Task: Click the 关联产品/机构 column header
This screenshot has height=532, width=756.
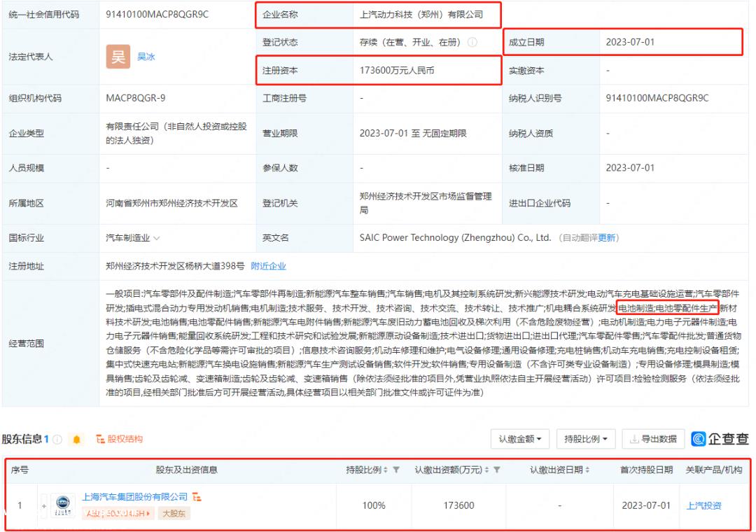Action: click(x=713, y=470)
